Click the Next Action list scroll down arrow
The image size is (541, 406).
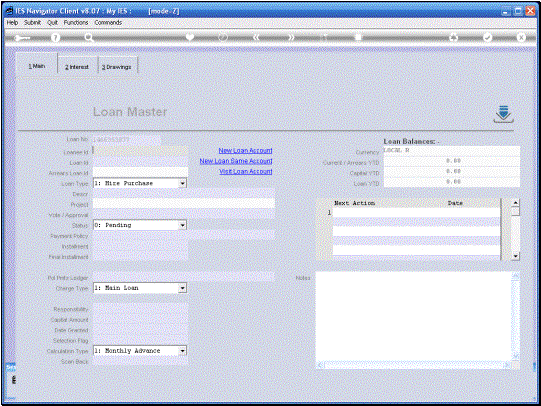[x=515, y=256]
